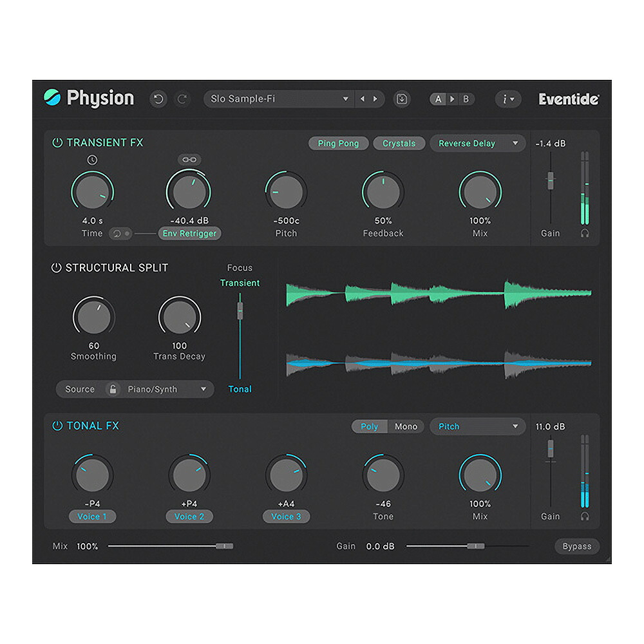
Task: Enable Ping Pong mode
Action: click(x=339, y=144)
